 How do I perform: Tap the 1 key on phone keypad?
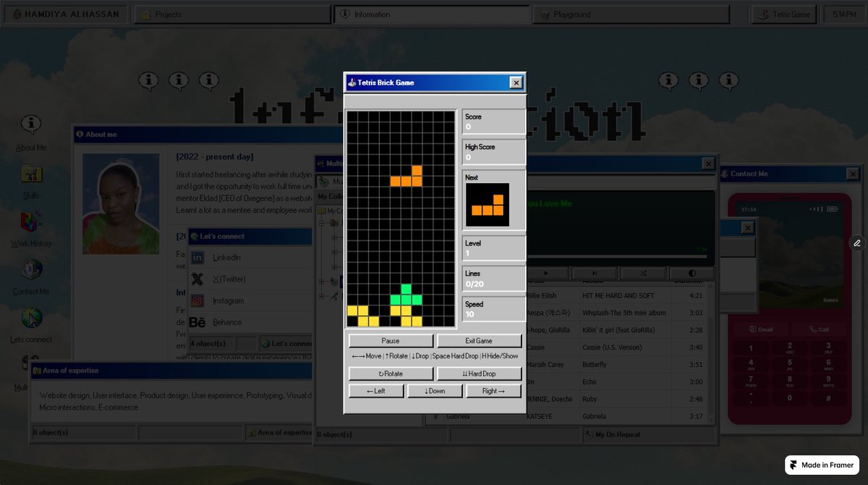pos(751,347)
